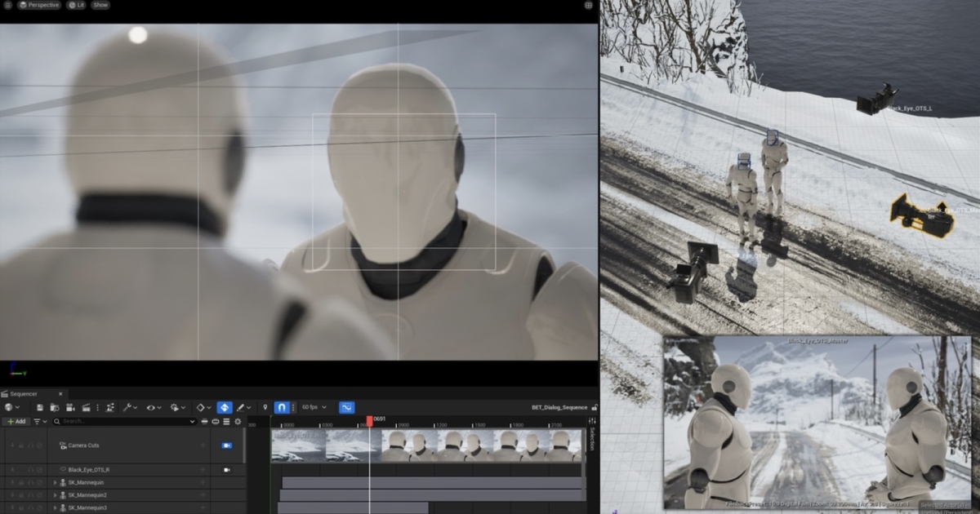Select the Camera Cuts track label

(84, 445)
